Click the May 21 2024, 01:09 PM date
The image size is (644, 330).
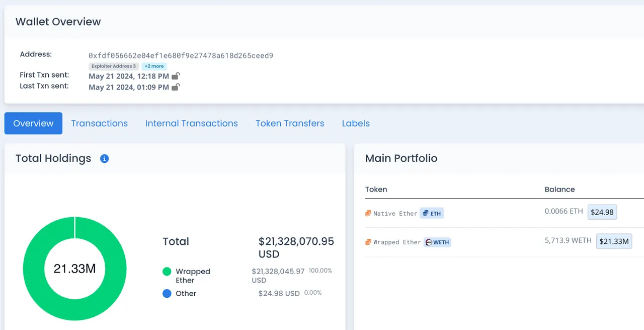click(129, 87)
